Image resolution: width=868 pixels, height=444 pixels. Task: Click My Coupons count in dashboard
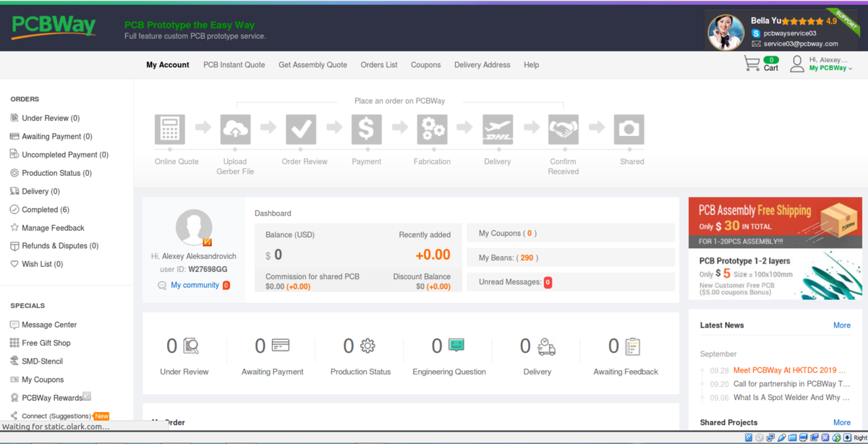click(529, 234)
